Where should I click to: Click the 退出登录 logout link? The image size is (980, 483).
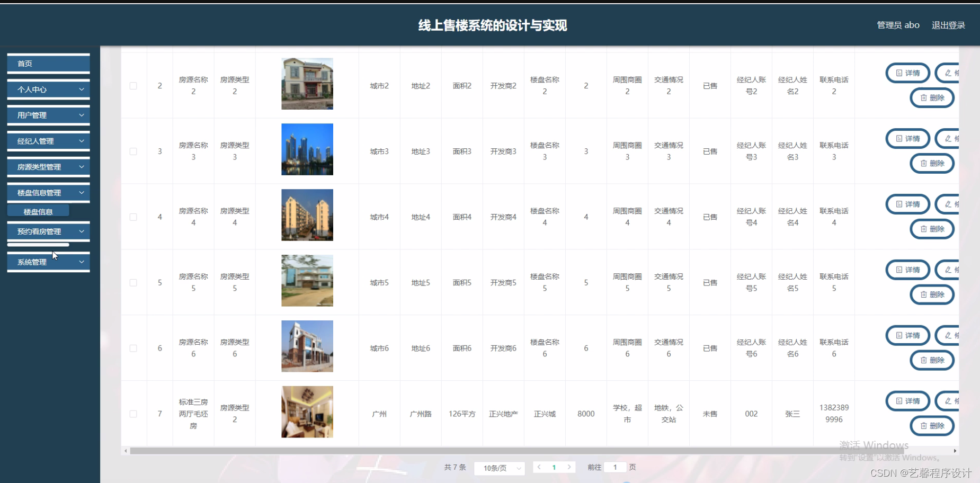coord(948,25)
